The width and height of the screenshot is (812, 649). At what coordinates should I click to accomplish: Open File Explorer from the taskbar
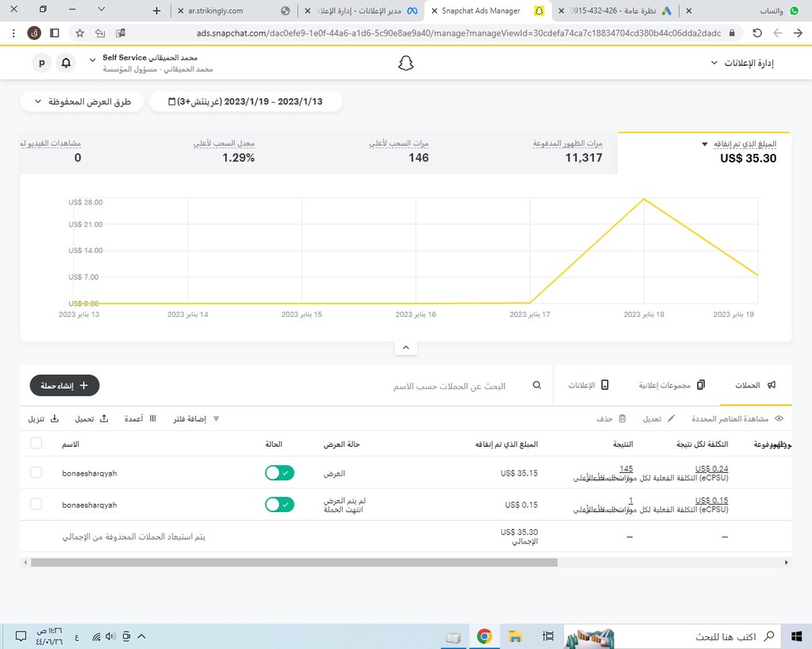pos(515,636)
